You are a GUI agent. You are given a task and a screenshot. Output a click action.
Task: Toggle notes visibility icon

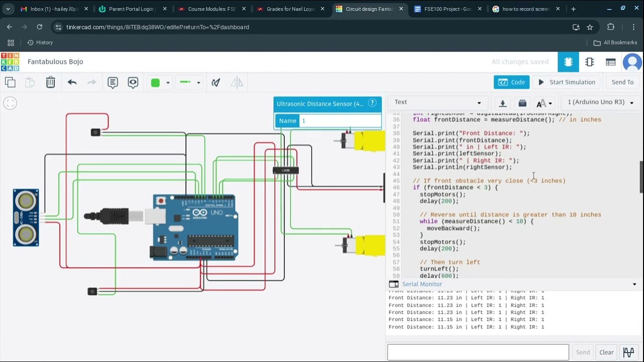[133, 82]
